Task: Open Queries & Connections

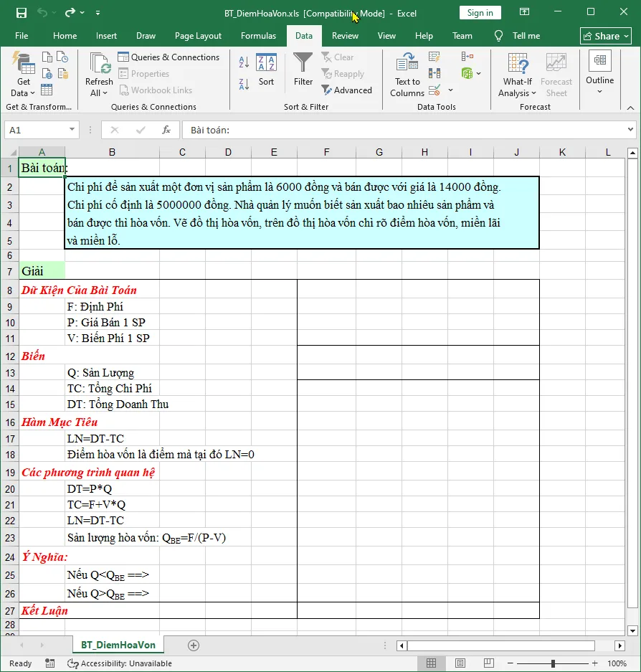Action: point(170,57)
